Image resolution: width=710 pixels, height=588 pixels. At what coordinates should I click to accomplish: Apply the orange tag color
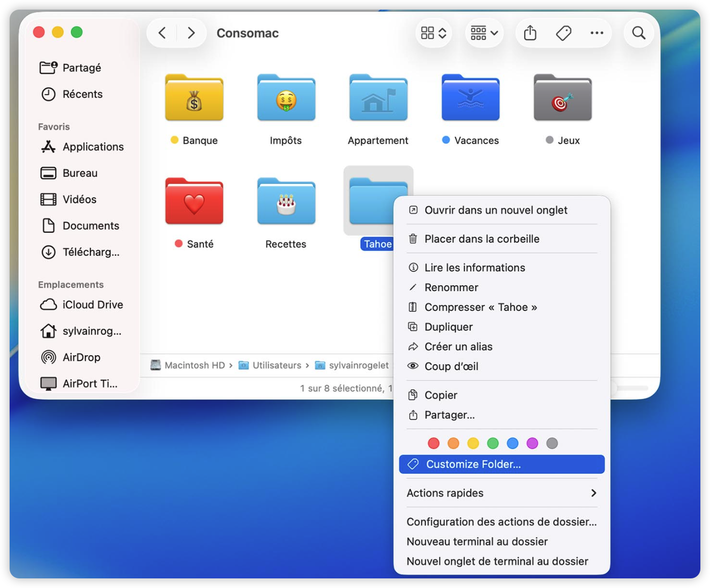pyautogui.click(x=454, y=443)
